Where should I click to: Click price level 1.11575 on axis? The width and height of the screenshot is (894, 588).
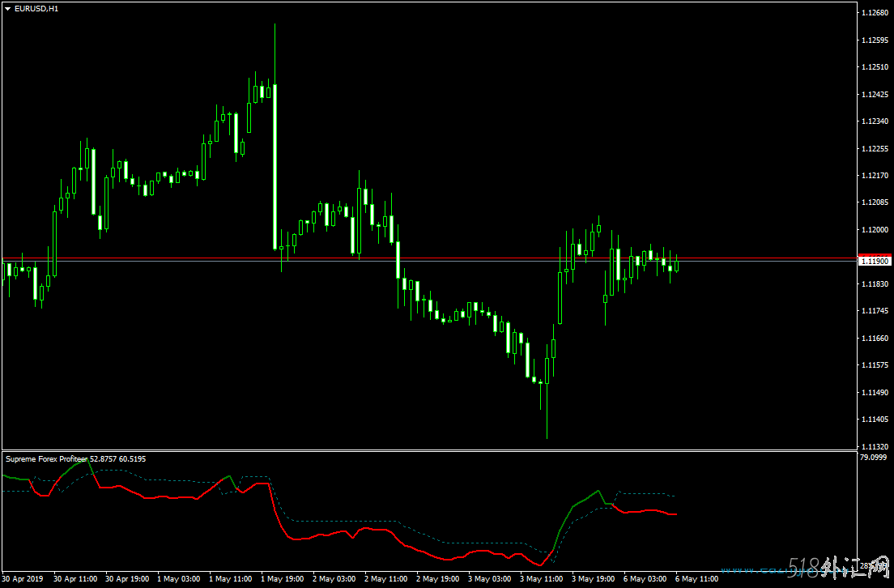tap(875, 364)
